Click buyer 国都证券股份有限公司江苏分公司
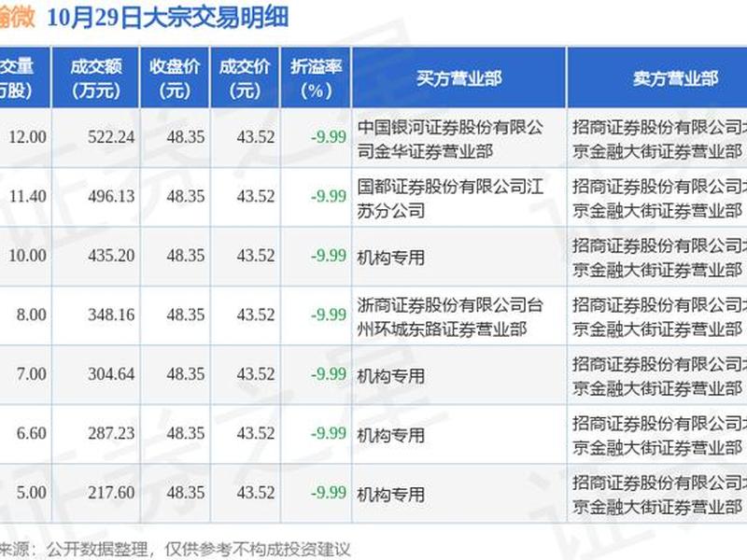 (x=450, y=199)
